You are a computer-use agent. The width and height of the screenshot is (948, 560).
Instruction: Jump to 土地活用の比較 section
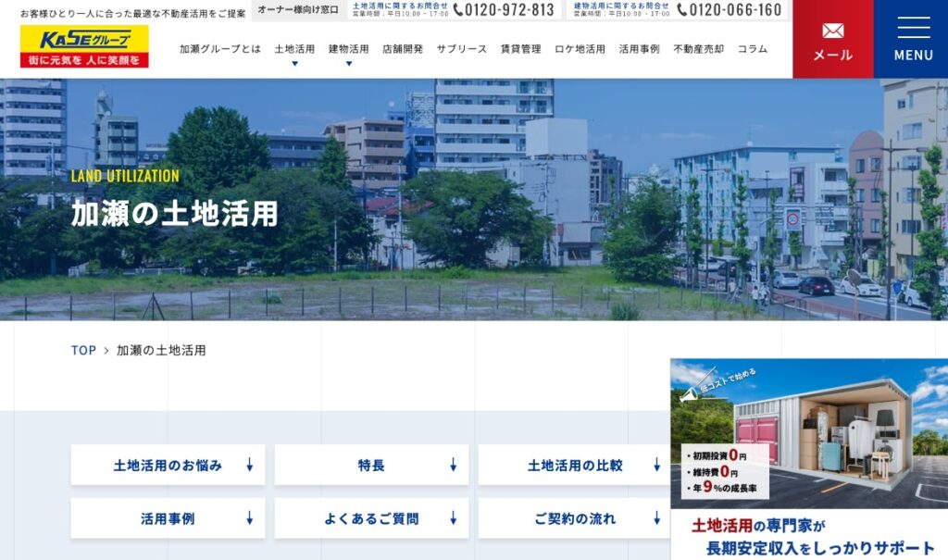[x=574, y=465]
